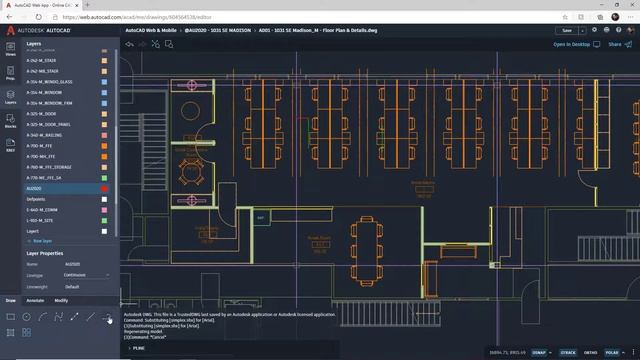This screenshot has width=640, height=360.
Task: Open the help question mark icon
Action: (619, 30)
